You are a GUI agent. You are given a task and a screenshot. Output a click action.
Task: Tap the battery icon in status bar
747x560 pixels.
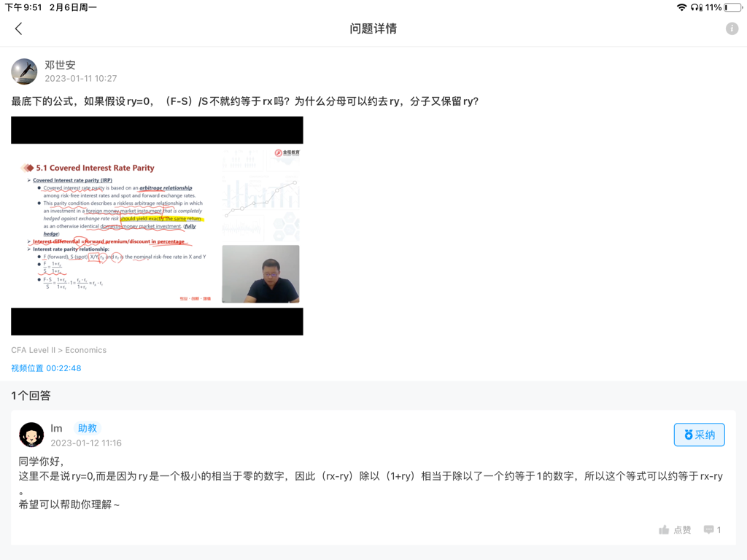click(732, 7)
